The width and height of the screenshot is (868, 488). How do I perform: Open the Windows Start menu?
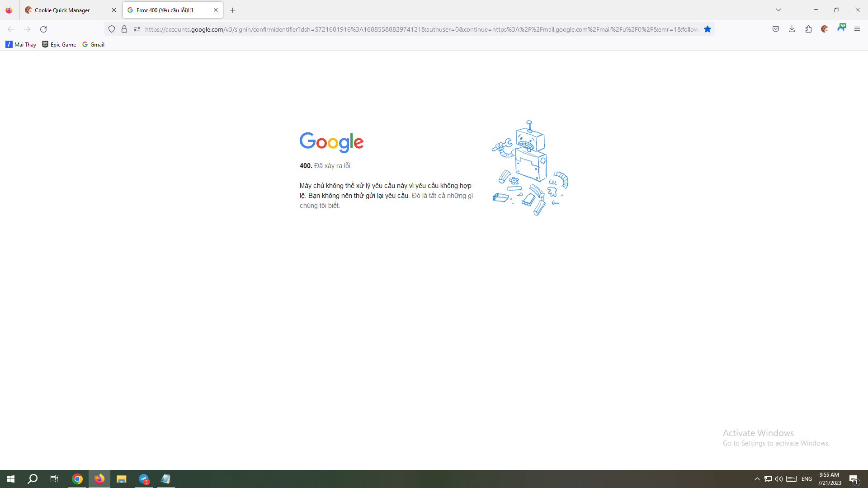[11, 479]
